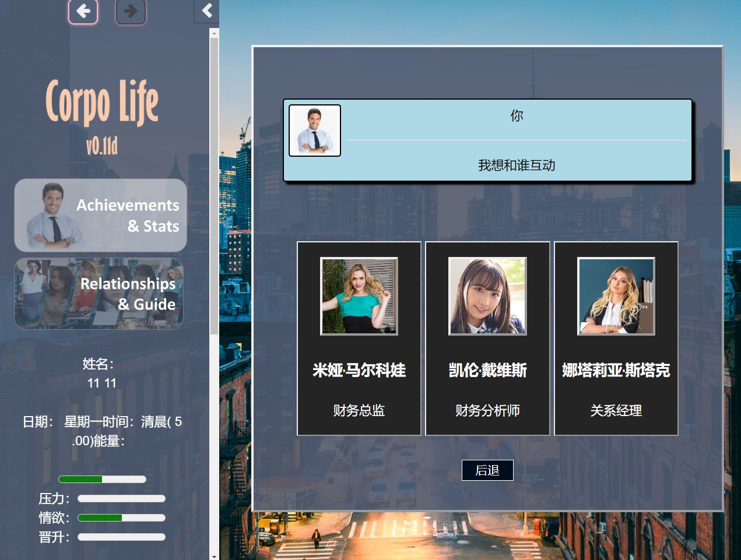This screenshot has height=560, width=741.
Task: Click the 我想和谁互动 dialogue text
Action: [x=517, y=165]
